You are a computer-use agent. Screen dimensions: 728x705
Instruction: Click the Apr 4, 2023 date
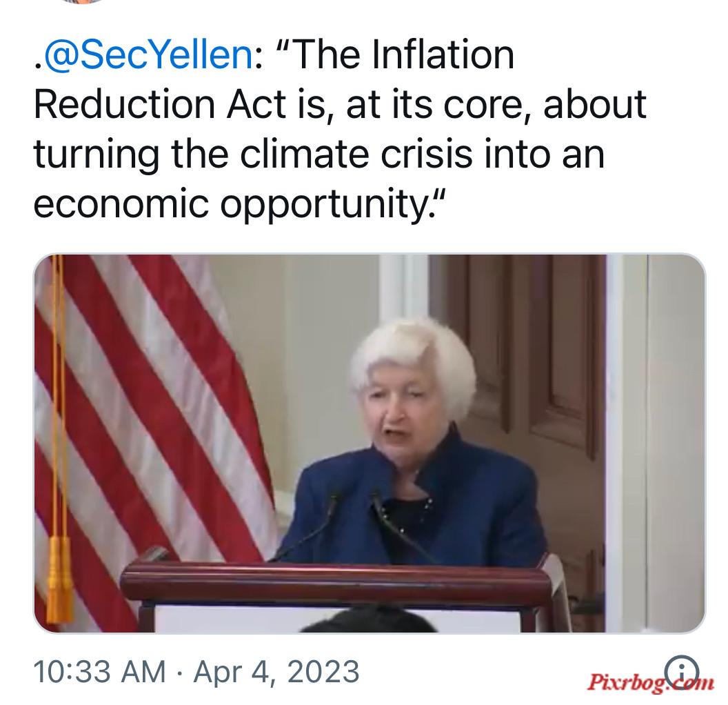tap(276, 672)
